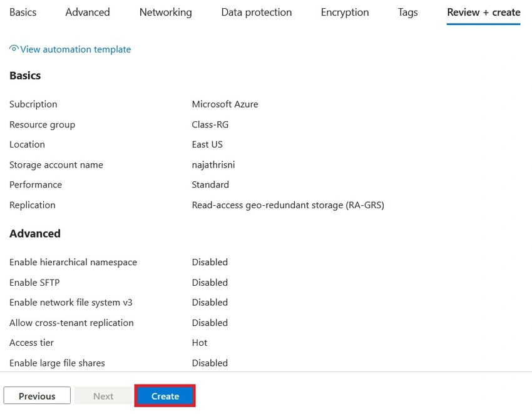The width and height of the screenshot is (532, 414).
Task: Go to the Data protection tab
Action: [x=257, y=13]
